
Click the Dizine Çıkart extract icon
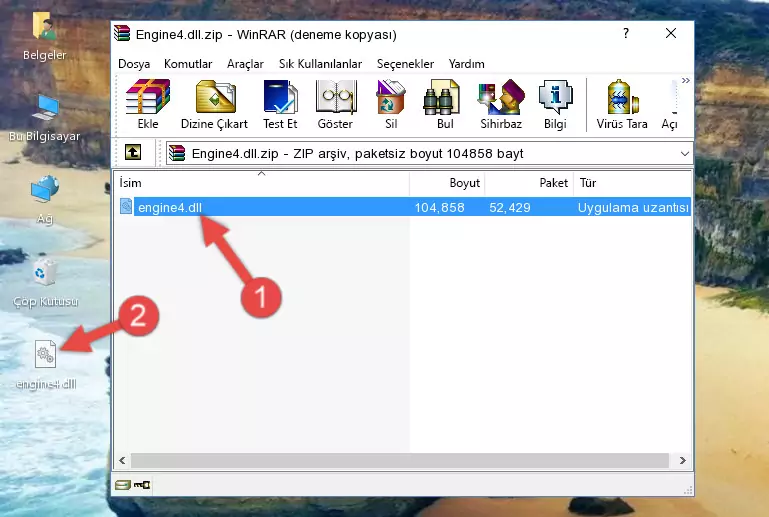click(214, 104)
